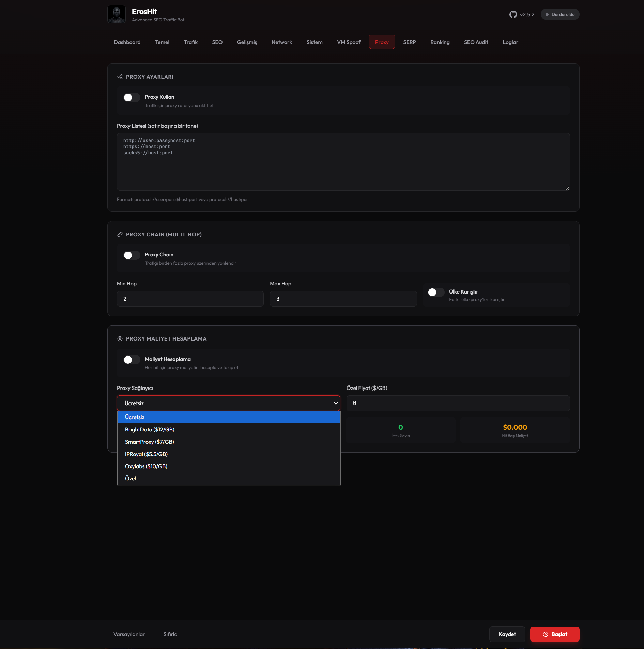This screenshot has width=644, height=649.
Task: Choose IPRoyal ($5.5/GB) from list
Action: 146,454
